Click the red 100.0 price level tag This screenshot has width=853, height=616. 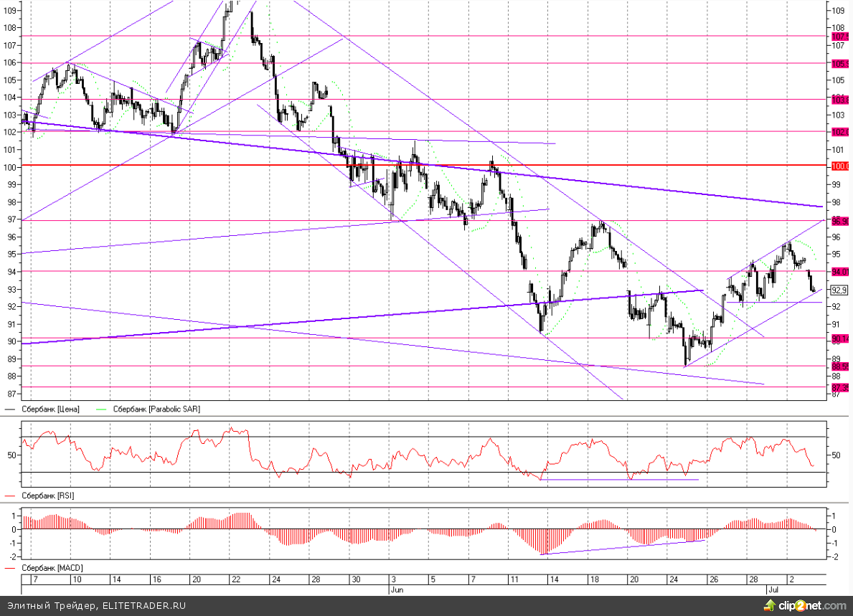[840, 166]
